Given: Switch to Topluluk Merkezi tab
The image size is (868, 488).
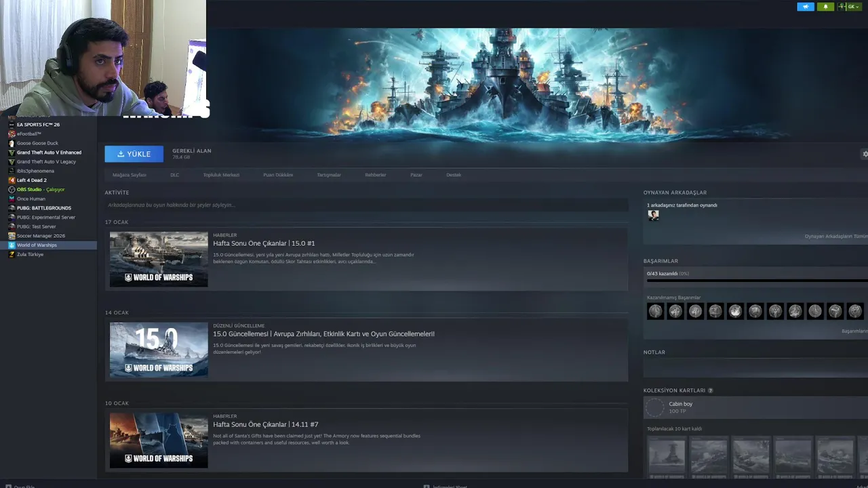Looking at the screenshot, I should point(221,175).
